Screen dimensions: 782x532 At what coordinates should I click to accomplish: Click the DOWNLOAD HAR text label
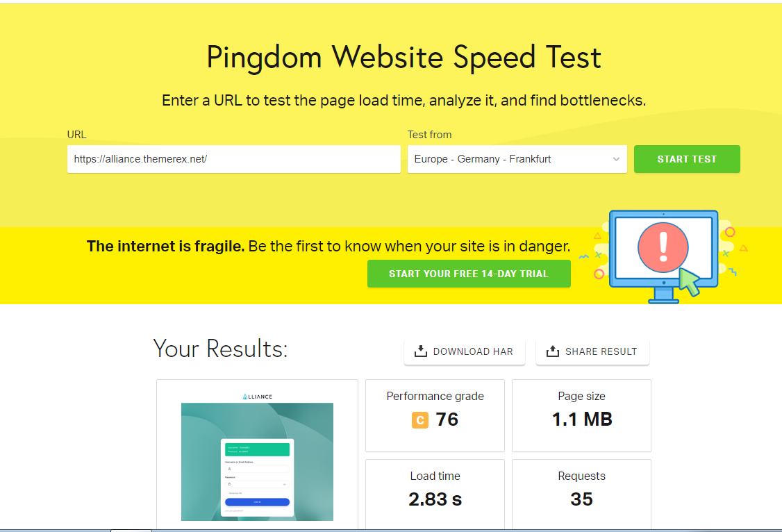(x=473, y=351)
